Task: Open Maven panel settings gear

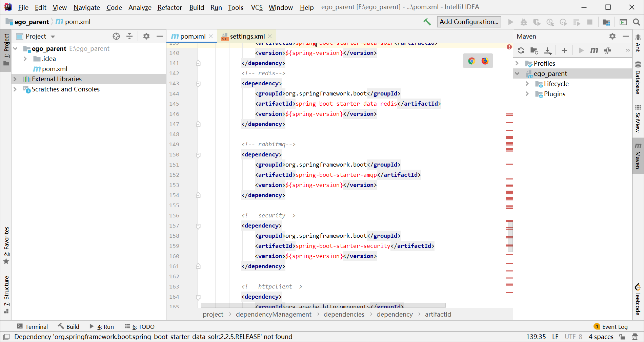Action: (612, 36)
